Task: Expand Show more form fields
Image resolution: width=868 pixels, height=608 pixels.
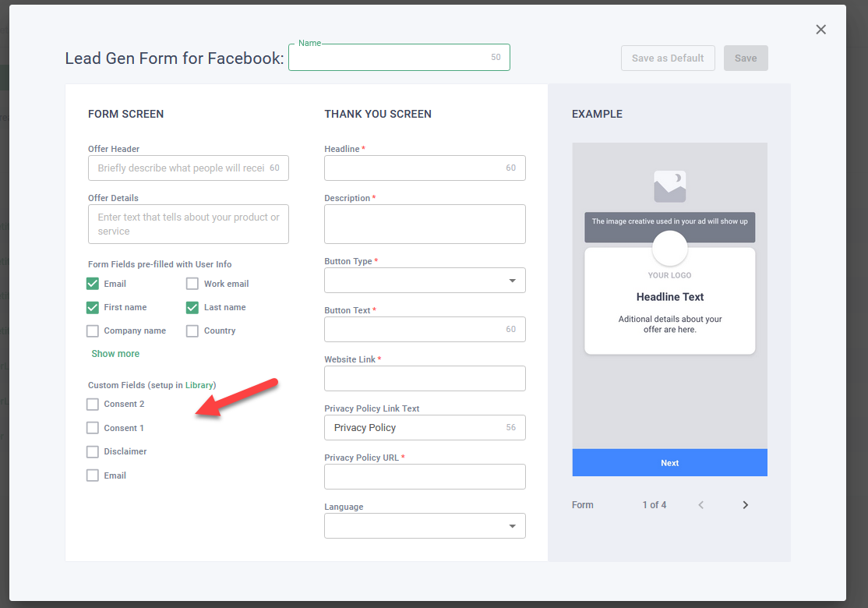Action: (x=115, y=354)
